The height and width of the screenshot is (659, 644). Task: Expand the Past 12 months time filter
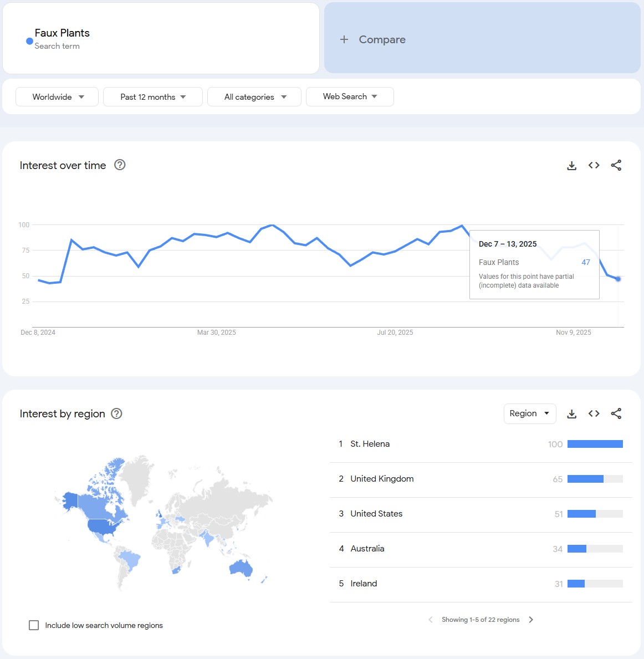pos(153,97)
